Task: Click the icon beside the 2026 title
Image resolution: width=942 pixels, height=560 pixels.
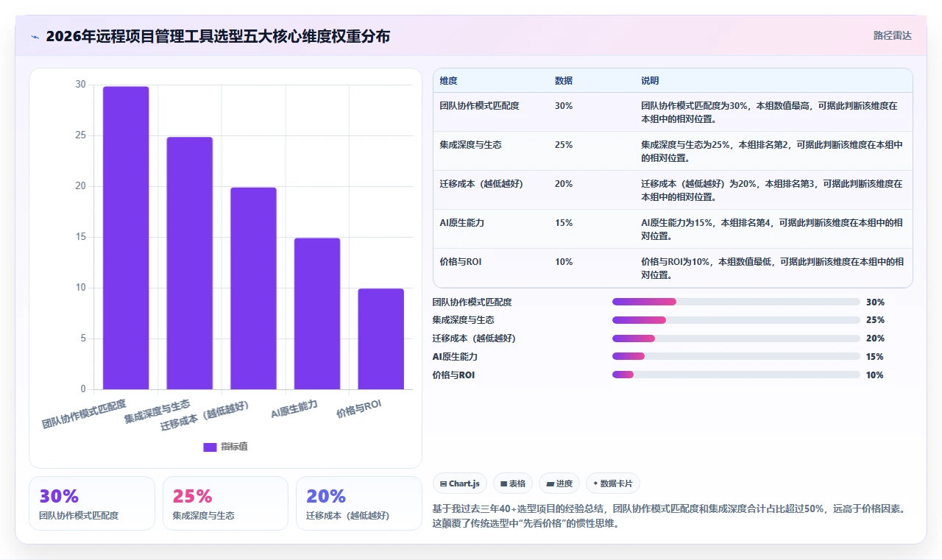Action: coord(35,36)
